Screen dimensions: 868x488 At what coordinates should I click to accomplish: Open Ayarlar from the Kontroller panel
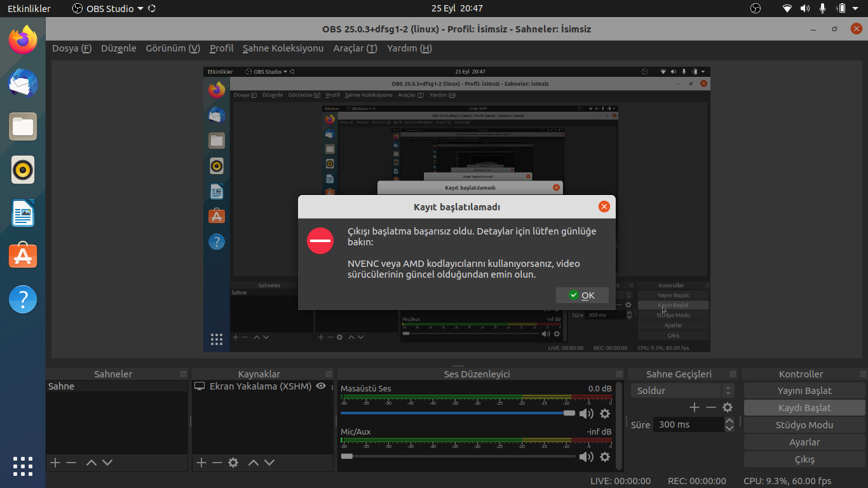tap(804, 442)
